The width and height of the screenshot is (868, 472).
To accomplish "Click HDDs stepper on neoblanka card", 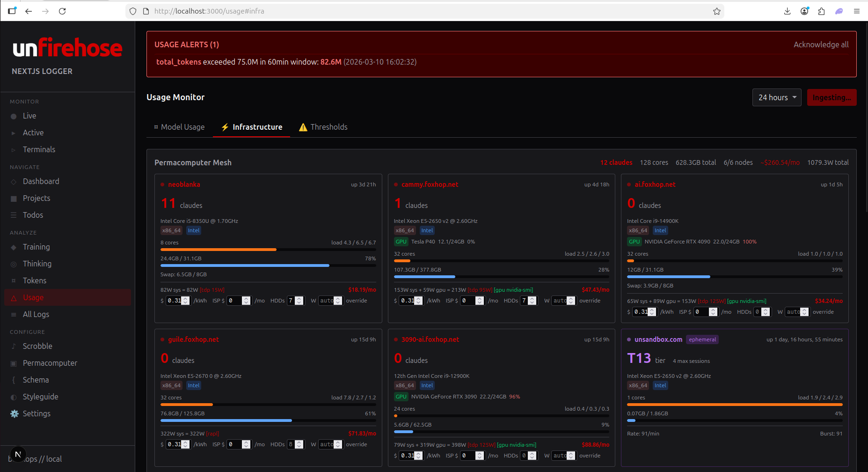I will (299, 301).
